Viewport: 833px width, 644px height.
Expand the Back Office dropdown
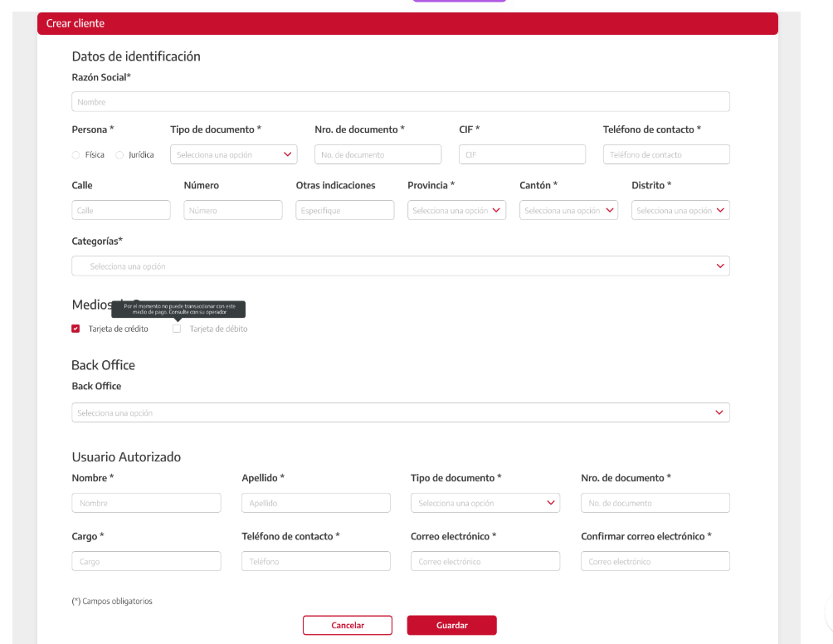tap(401, 412)
